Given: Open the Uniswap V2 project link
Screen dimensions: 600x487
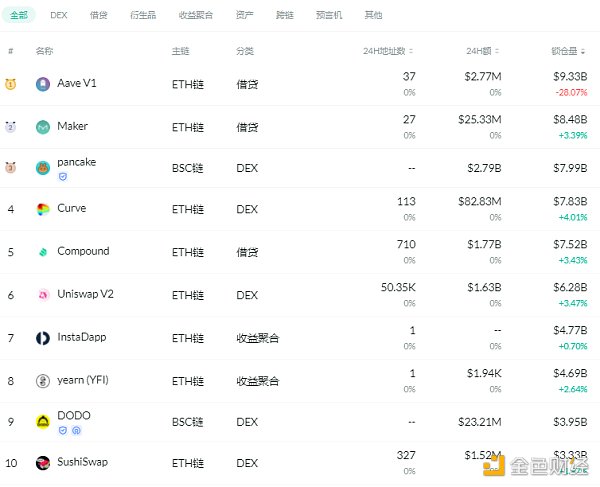Looking at the screenshot, I should pos(84,294).
